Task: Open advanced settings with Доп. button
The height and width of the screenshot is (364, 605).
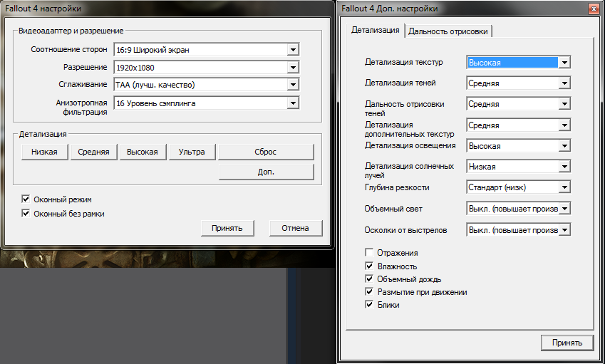Action: (x=267, y=172)
